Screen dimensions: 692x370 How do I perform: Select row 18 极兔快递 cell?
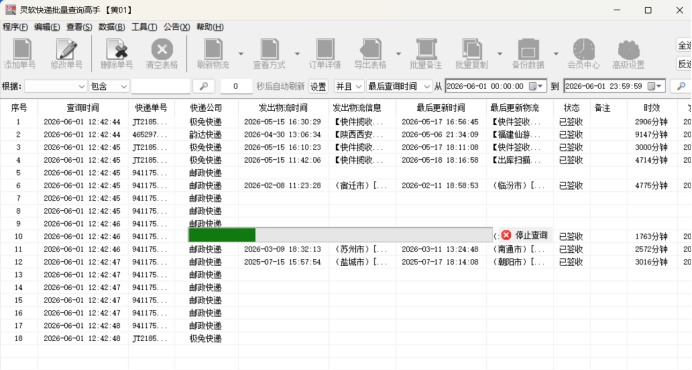coord(206,339)
